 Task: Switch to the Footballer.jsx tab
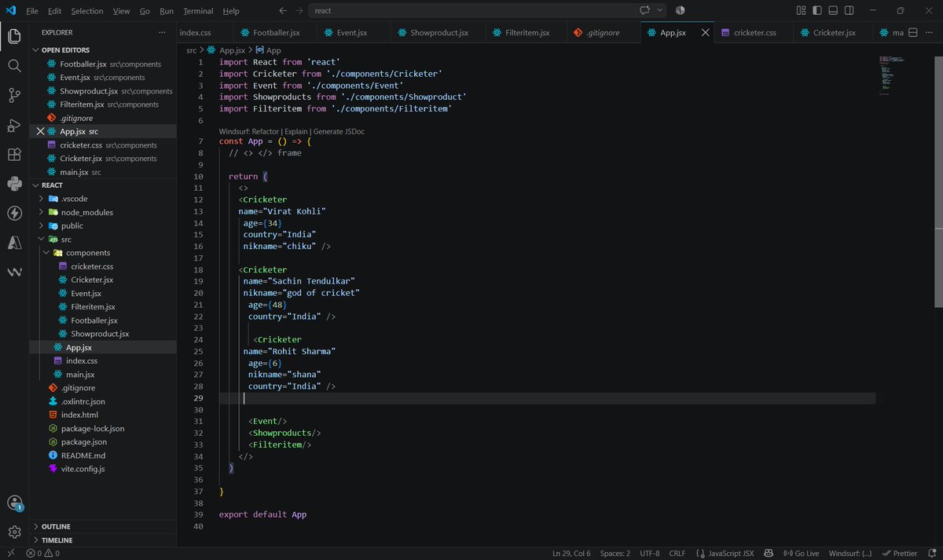[276, 33]
